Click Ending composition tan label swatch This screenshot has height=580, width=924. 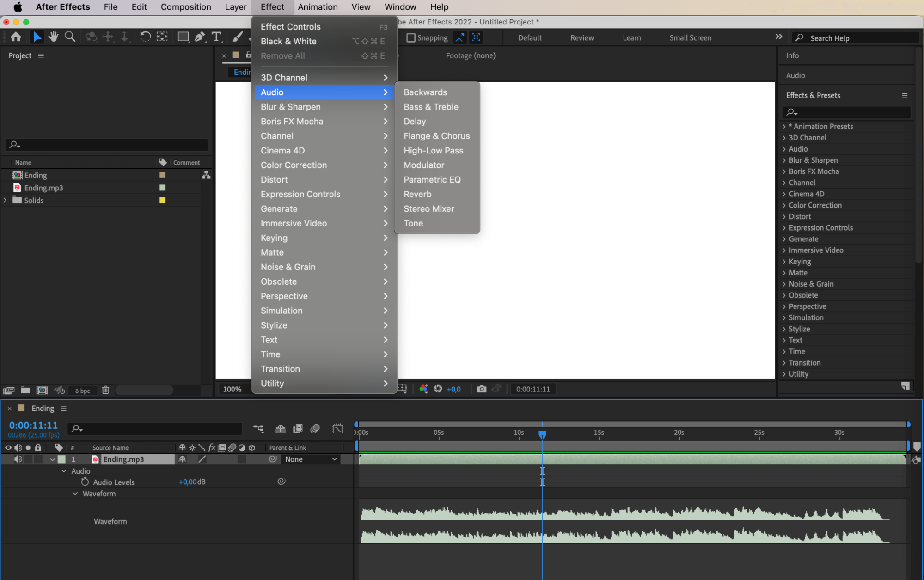(162, 175)
